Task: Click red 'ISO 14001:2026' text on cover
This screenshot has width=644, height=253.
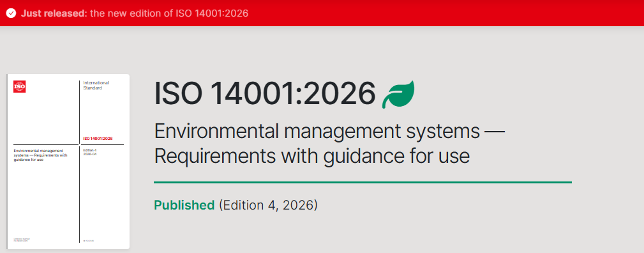Action: click(x=98, y=139)
